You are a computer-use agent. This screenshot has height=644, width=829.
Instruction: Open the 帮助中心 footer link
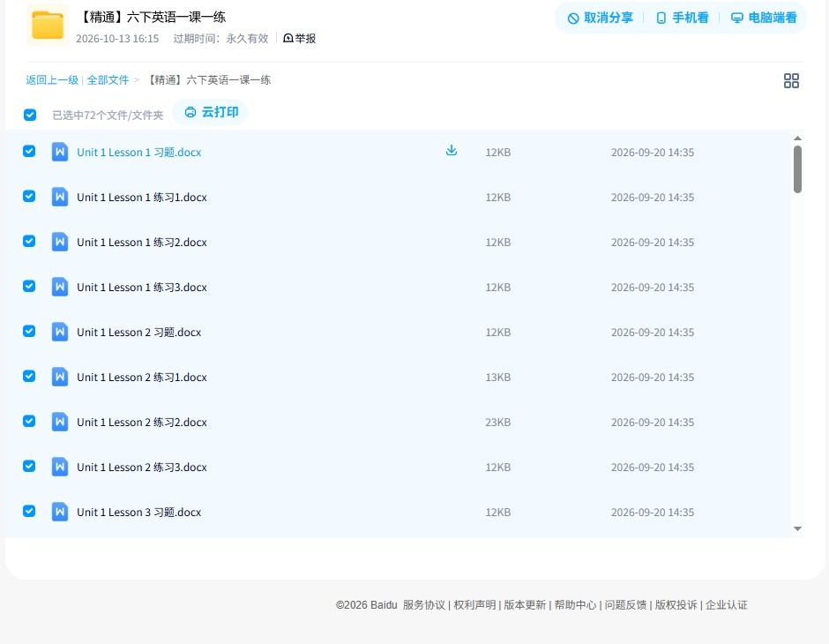[x=575, y=605]
